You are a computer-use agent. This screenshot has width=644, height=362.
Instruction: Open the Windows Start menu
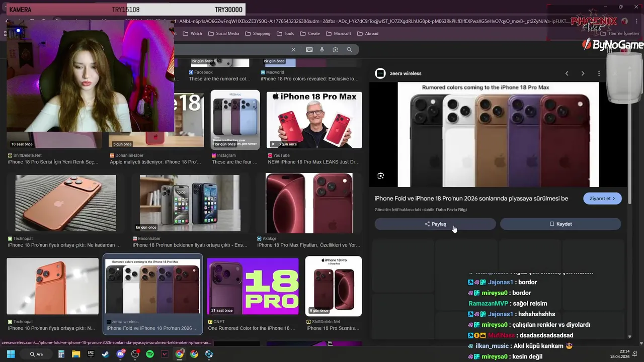tap(11, 354)
